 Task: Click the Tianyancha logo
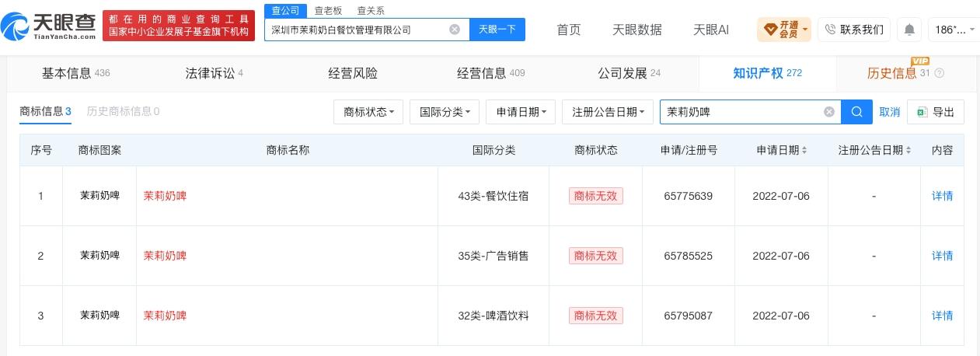pos(49,26)
